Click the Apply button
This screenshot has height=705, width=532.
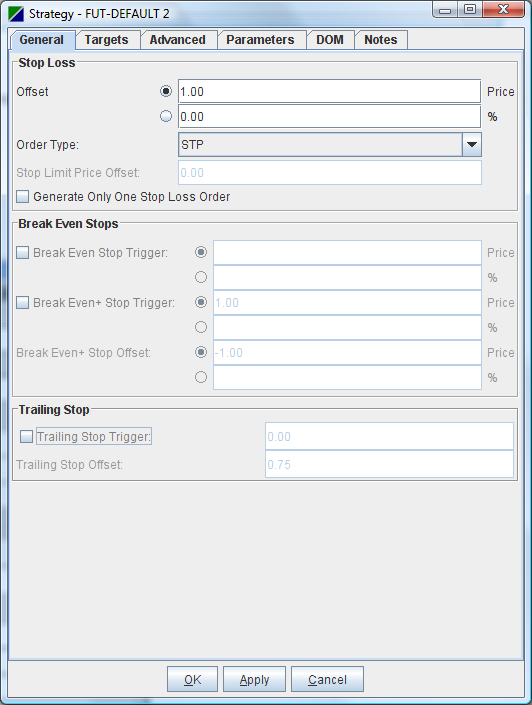(255, 679)
